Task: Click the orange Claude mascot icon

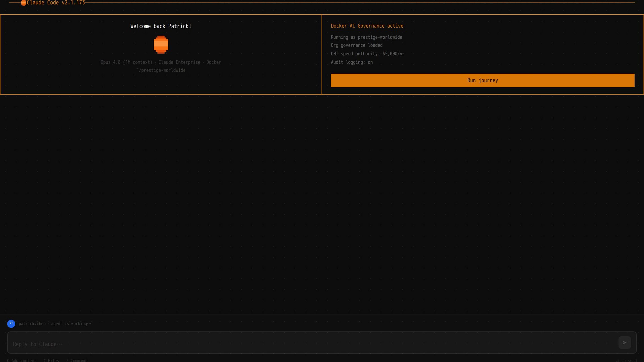Action: 161,45
